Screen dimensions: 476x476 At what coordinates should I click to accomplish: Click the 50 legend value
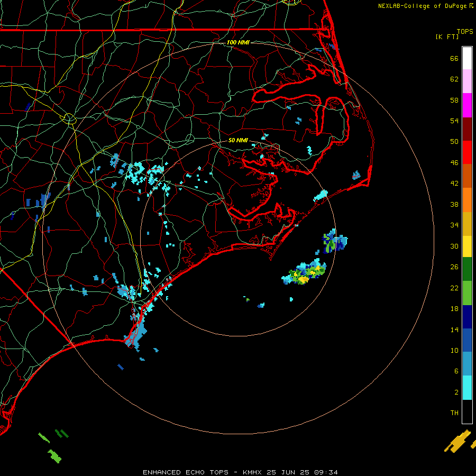point(454,141)
